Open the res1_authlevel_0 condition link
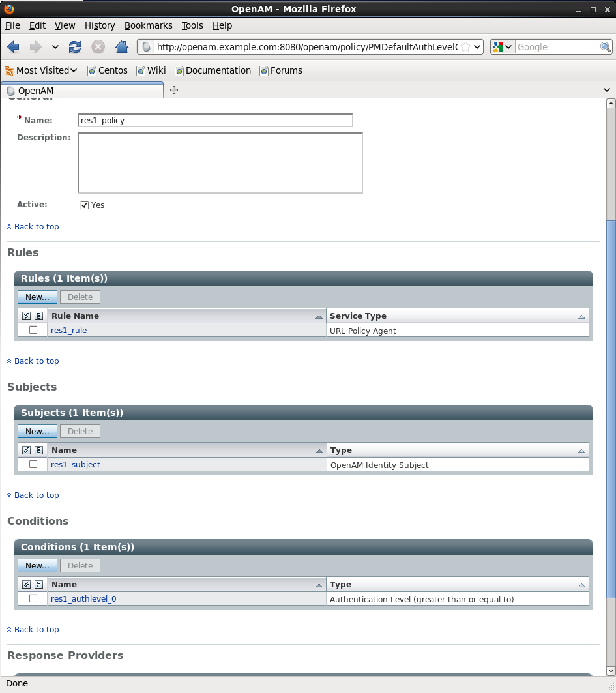 [83, 599]
